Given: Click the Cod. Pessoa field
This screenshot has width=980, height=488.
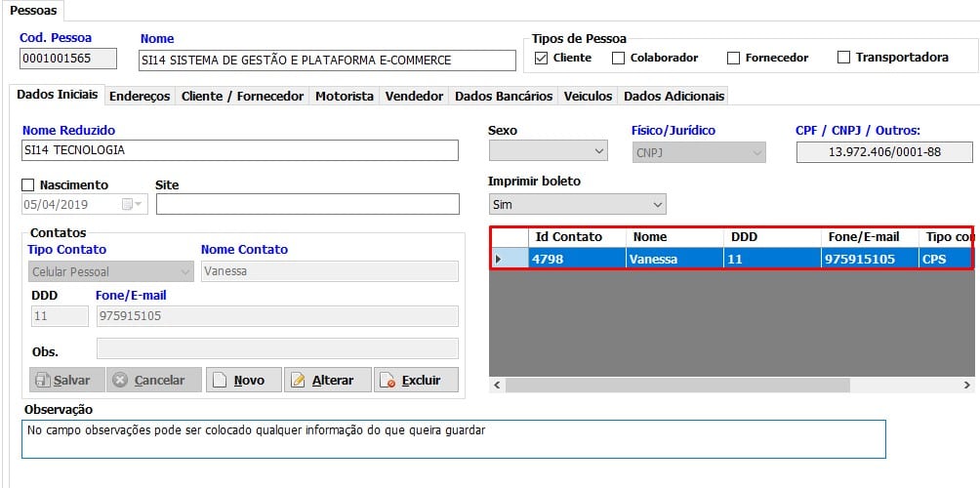Looking at the screenshot, I should [68, 59].
